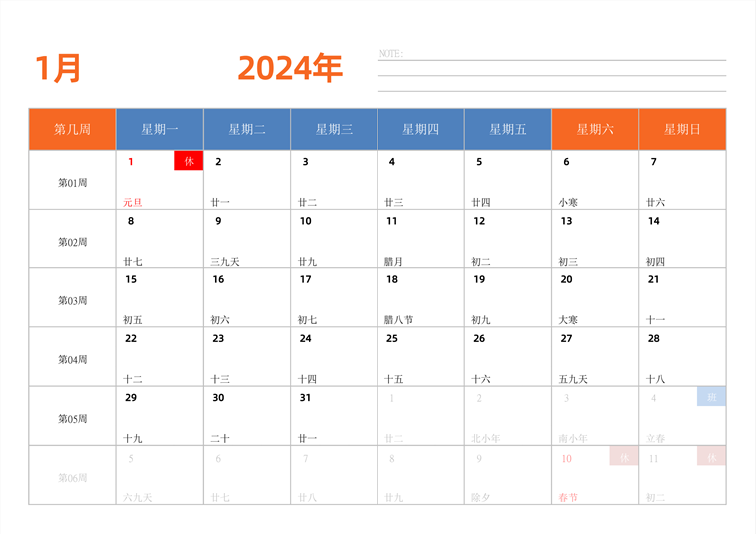756x534 pixels.
Task: Click the 第03周 week label
Action: click(72, 301)
